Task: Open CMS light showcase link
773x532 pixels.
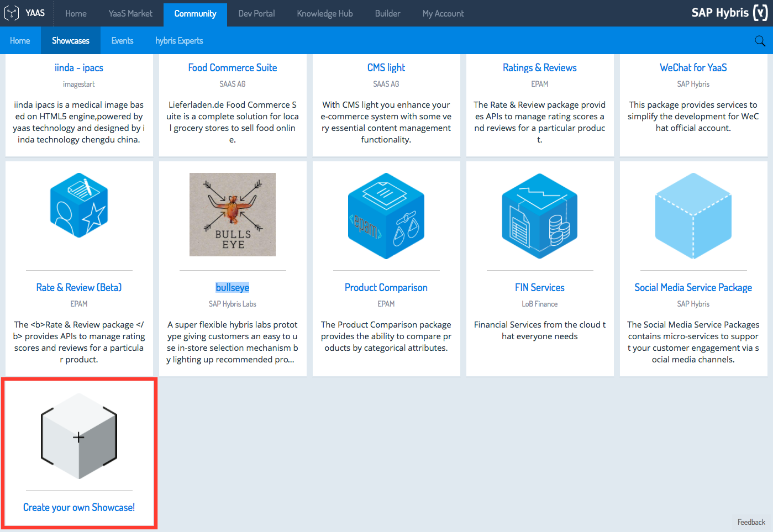Action: (386, 68)
